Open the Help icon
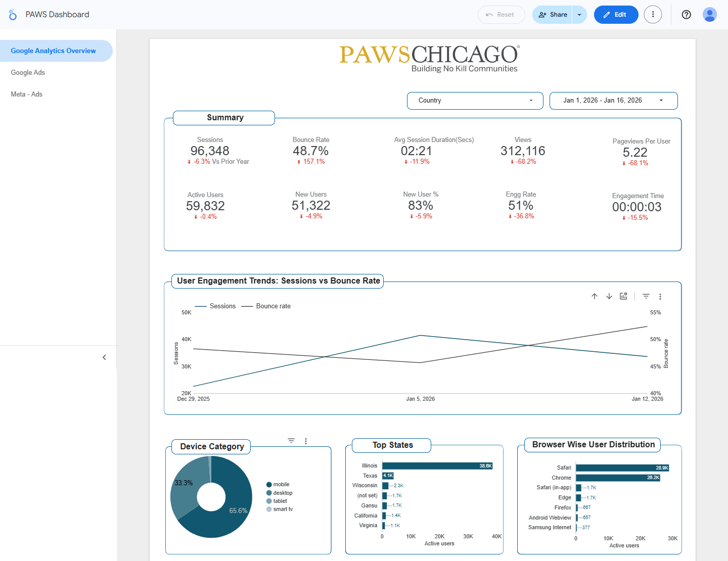The width and height of the screenshot is (728, 561). point(686,15)
